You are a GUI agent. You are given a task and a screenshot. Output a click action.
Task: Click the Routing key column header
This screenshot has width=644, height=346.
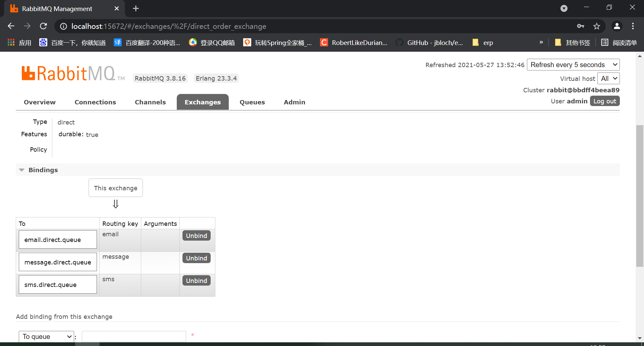tap(120, 224)
